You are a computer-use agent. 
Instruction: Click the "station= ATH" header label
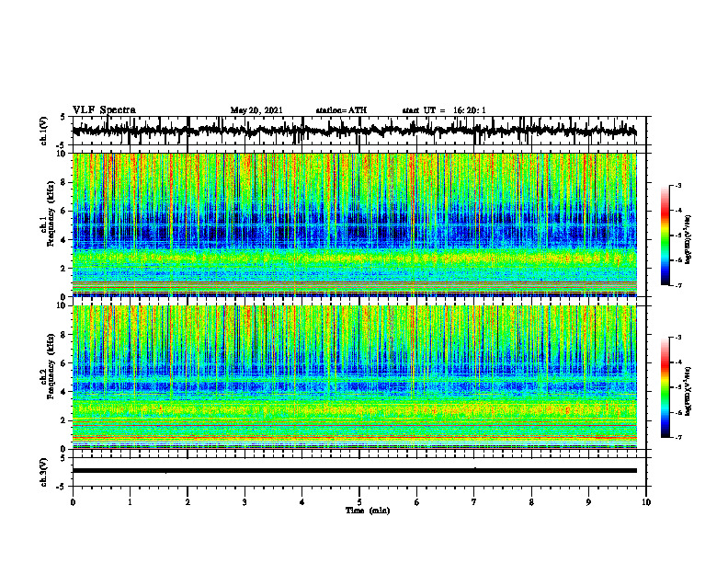coord(341,110)
